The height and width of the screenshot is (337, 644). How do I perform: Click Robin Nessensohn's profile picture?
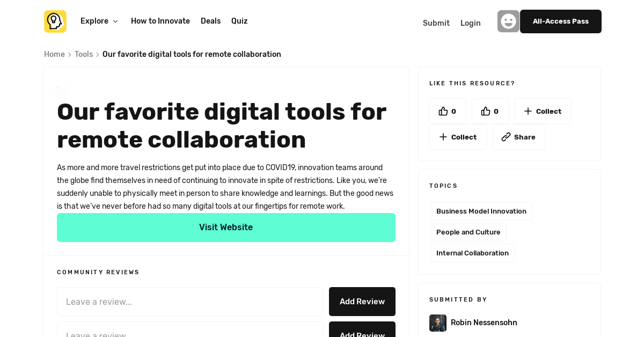coord(437,323)
